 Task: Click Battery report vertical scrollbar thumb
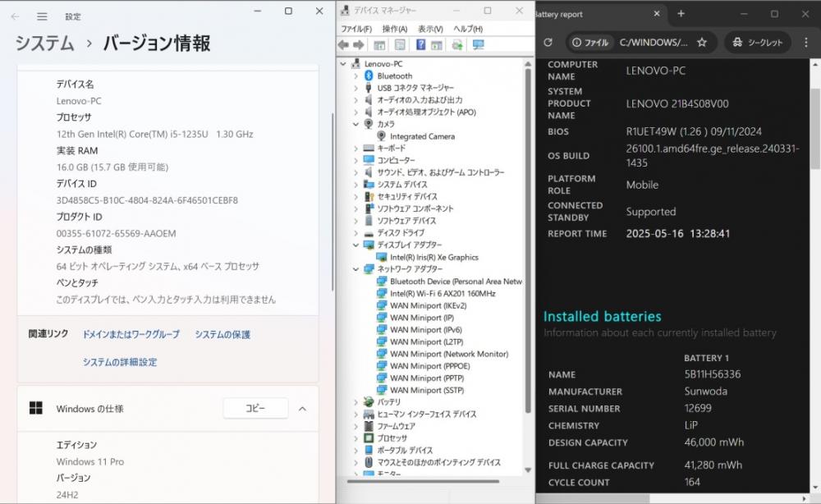(x=815, y=129)
